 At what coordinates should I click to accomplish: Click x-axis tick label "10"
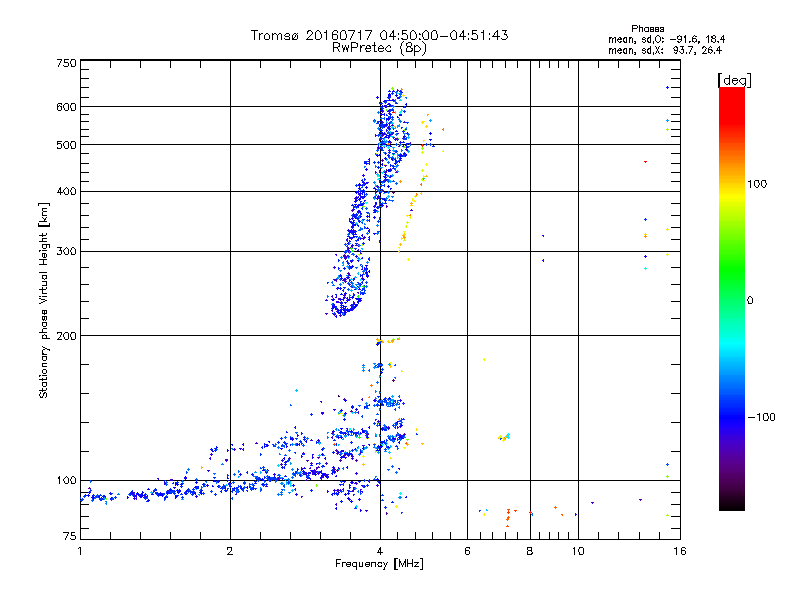coord(578,551)
